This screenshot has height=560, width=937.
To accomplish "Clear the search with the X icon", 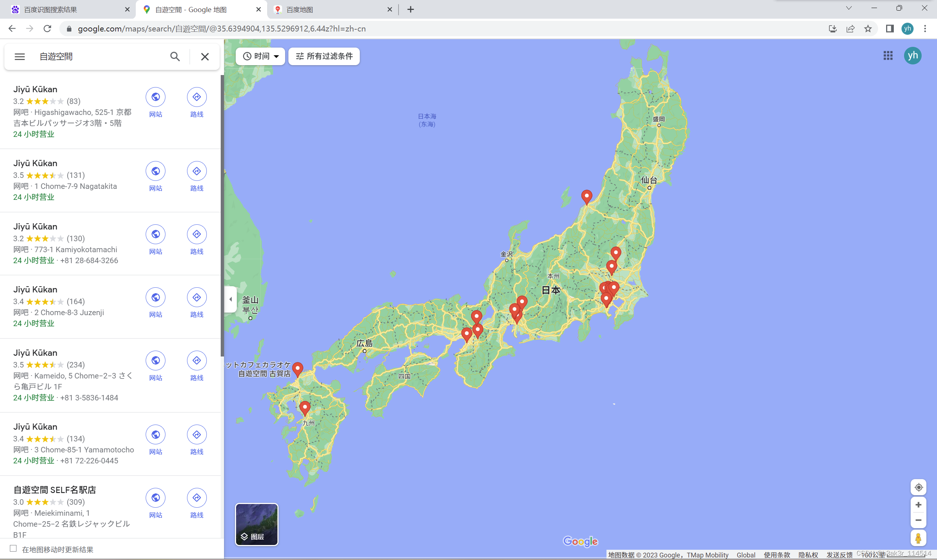I will 205,57.
